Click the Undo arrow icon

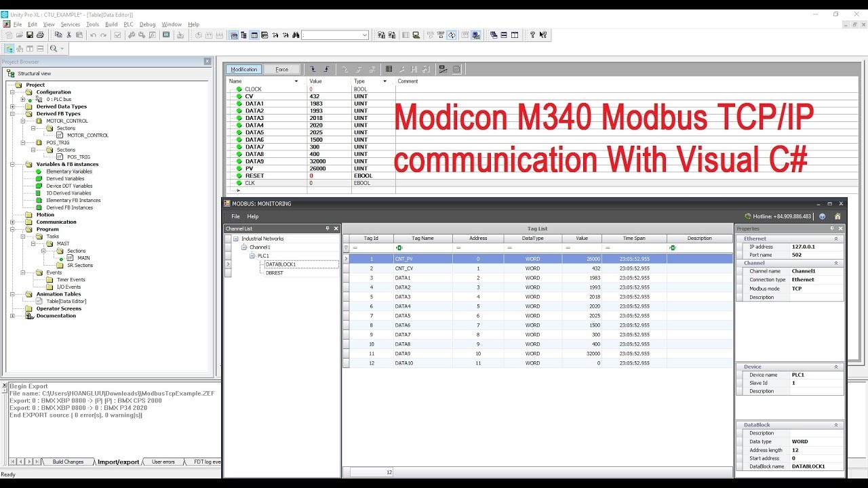93,35
